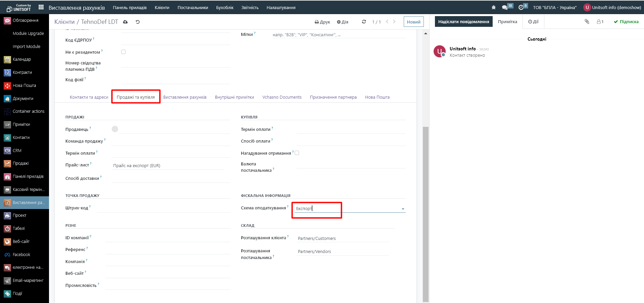This screenshot has width=644, height=303.
Task: Open the apps grid menu icon
Action: tap(41, 7)
